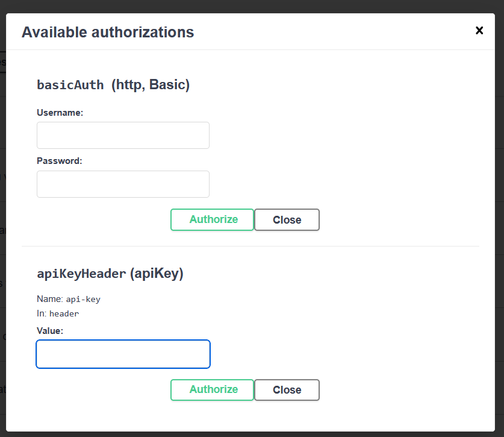Click the "Value:" field label
504x437 pixels.
click(x=50, y=331)
